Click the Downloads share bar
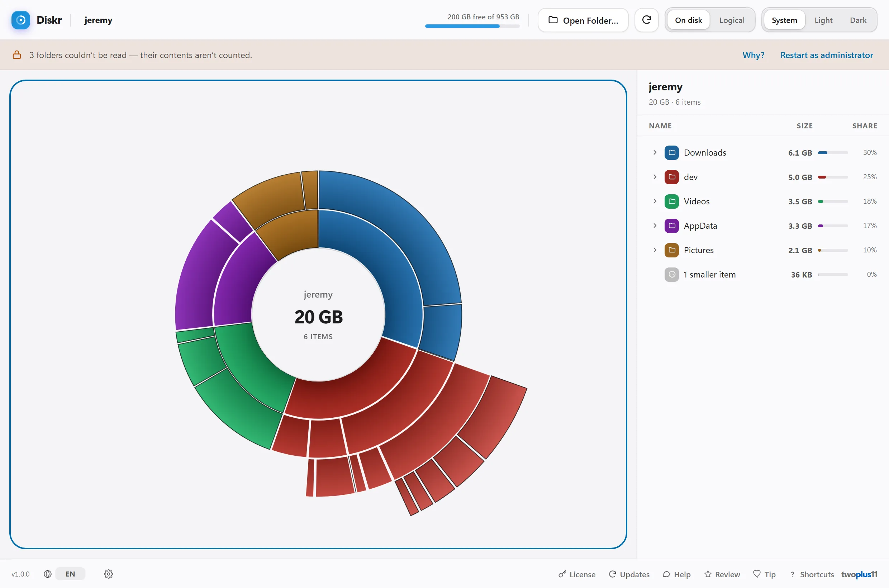This screenshot has height=588, width=889. (x=833, y=153)
